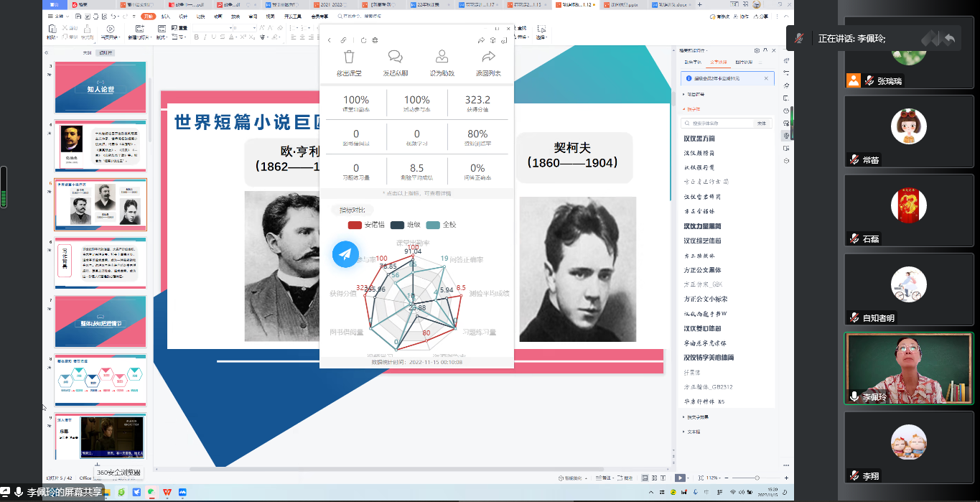Open private chat via 发起私聊 icon
Viewport: 980px width, 502px height.
(x=395, y=57)
